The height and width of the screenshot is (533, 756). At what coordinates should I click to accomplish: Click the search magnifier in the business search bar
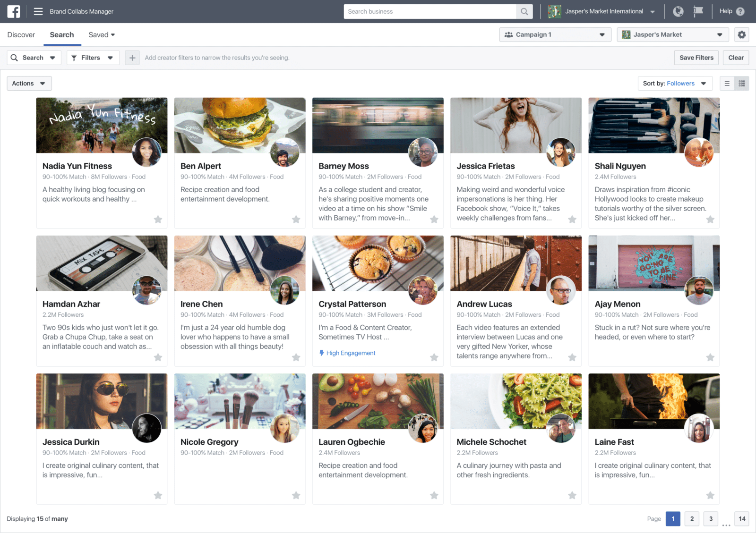[x=524, y=11]
